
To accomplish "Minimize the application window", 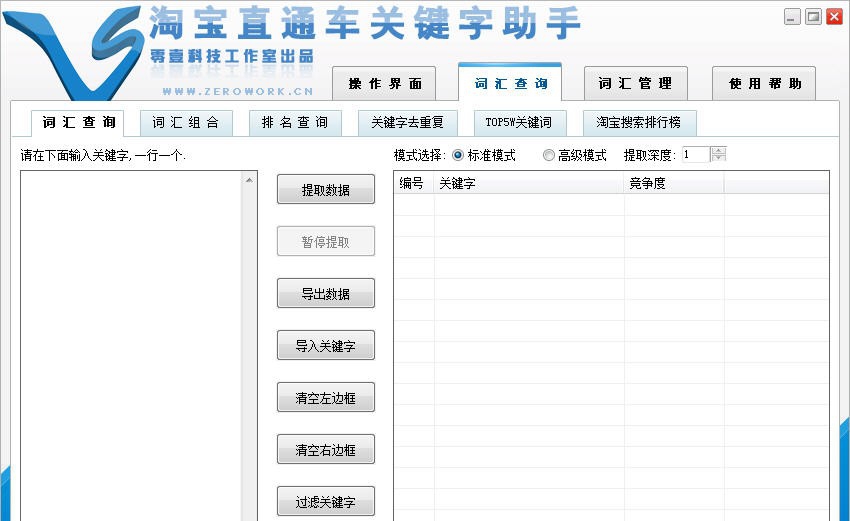I will 792,17.
